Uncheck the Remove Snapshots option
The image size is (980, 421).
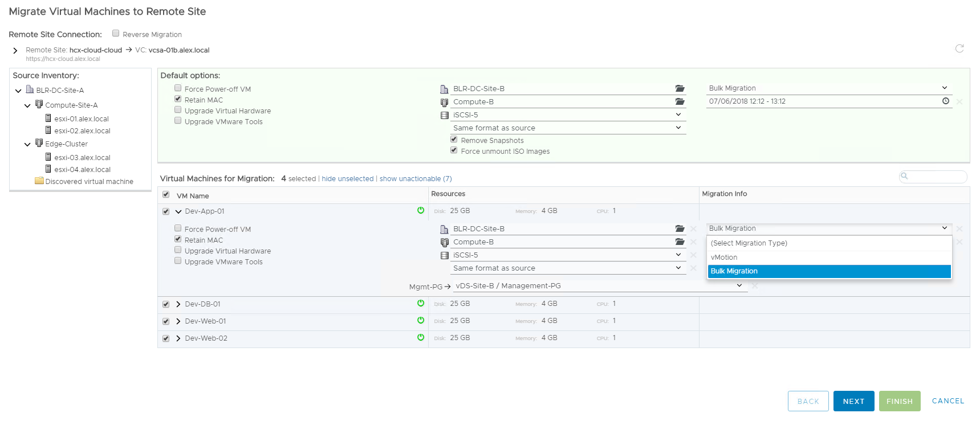454,140
